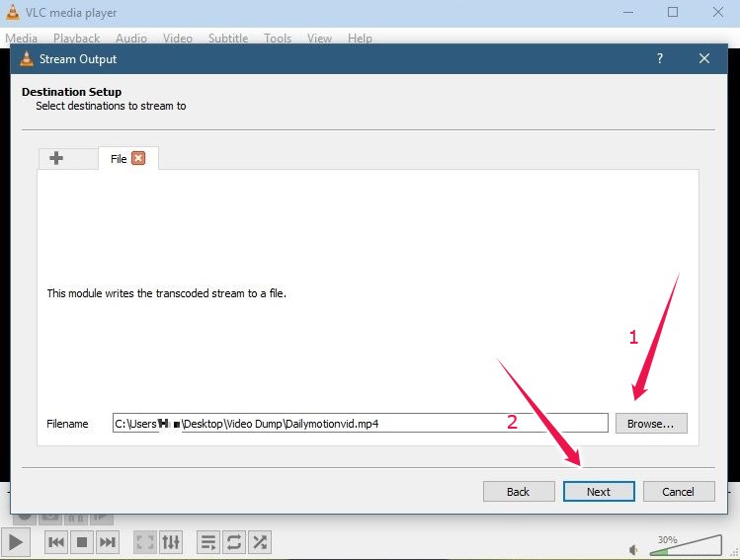This screenshot has height=560, width=740.
Task: Add a new destination tab with plus
Action: (x=56, y=158)
